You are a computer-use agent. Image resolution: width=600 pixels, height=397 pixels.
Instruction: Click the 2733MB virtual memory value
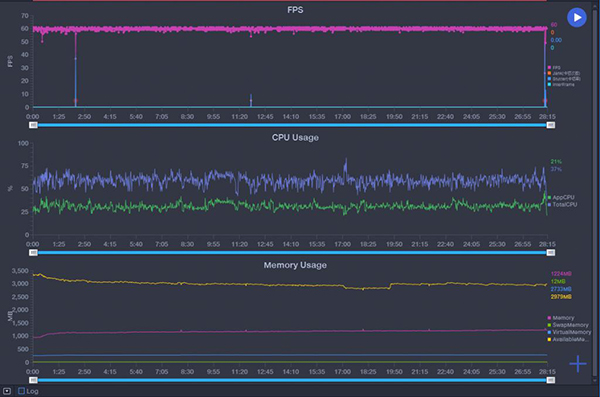[561, 289]
